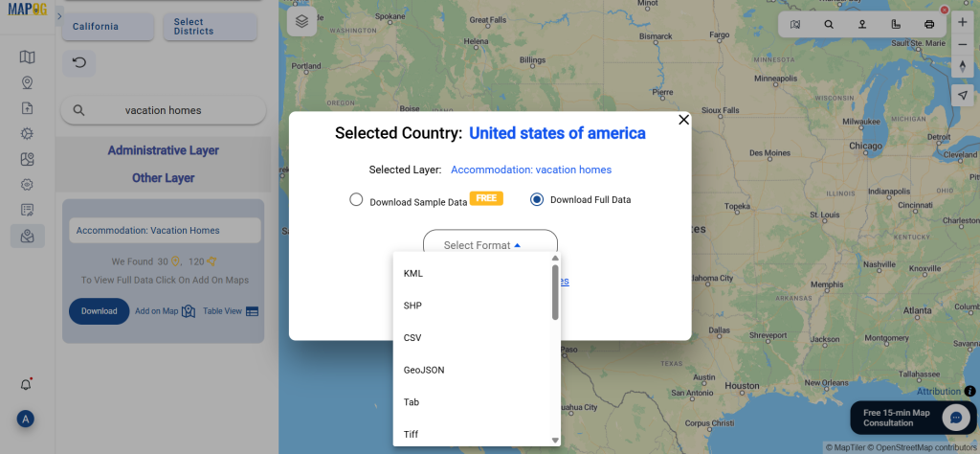Open the highlighted GIS data sidebar icon
The height and width of the screenshot is (454, 980).
pyautogui.click(x=27, y=236)
